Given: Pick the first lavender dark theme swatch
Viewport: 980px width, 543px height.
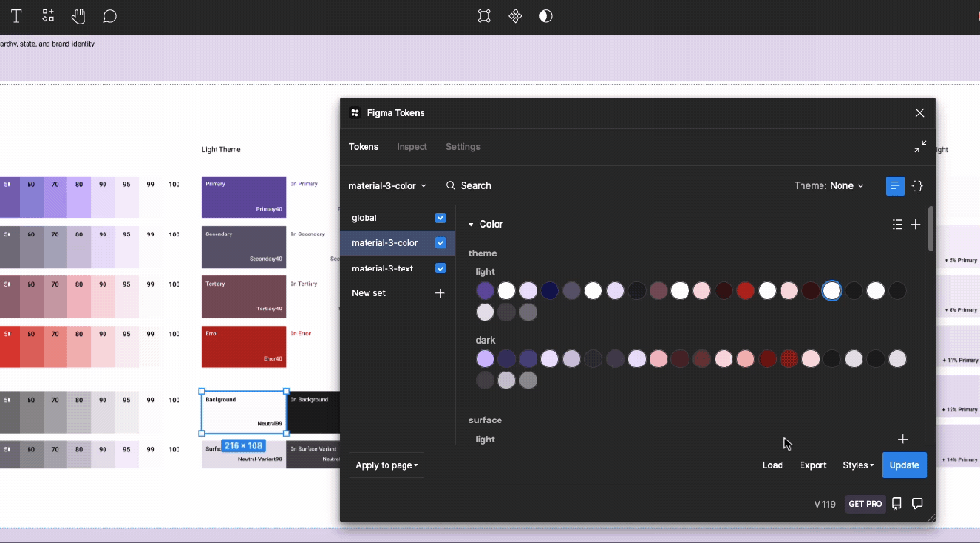Looking at the screenshot, I should coord(485,359).
